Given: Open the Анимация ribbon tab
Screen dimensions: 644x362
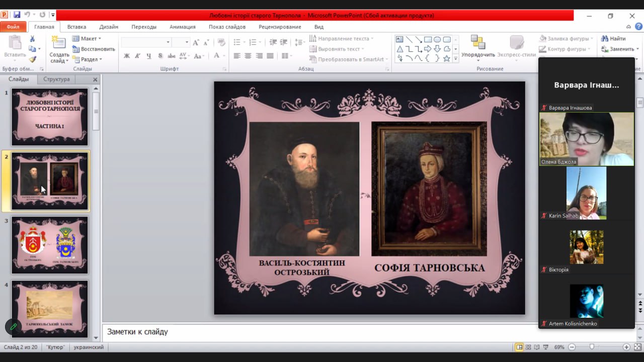Looking at the screenshot, I should [183, 27].
